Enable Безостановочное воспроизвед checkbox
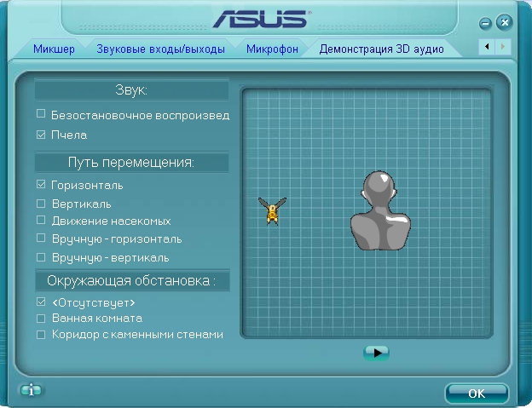Screen dimensions: 532x408 point(41,113)
